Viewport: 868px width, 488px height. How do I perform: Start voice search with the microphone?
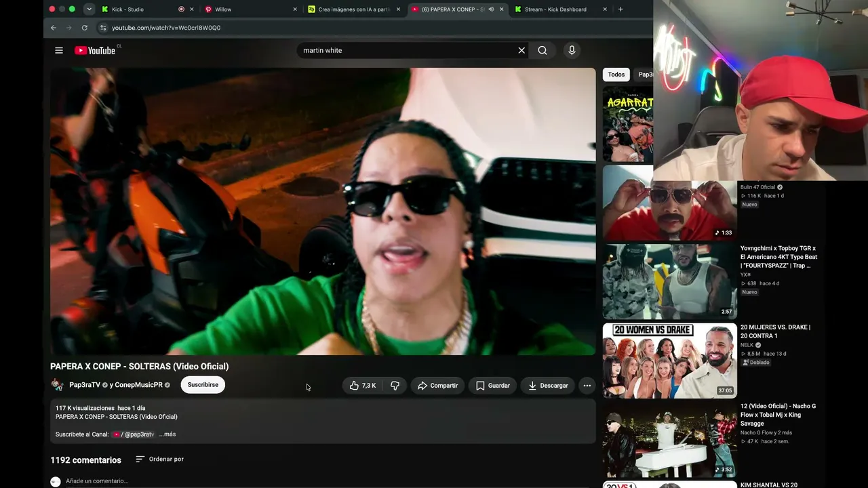(x=572, y=50)
